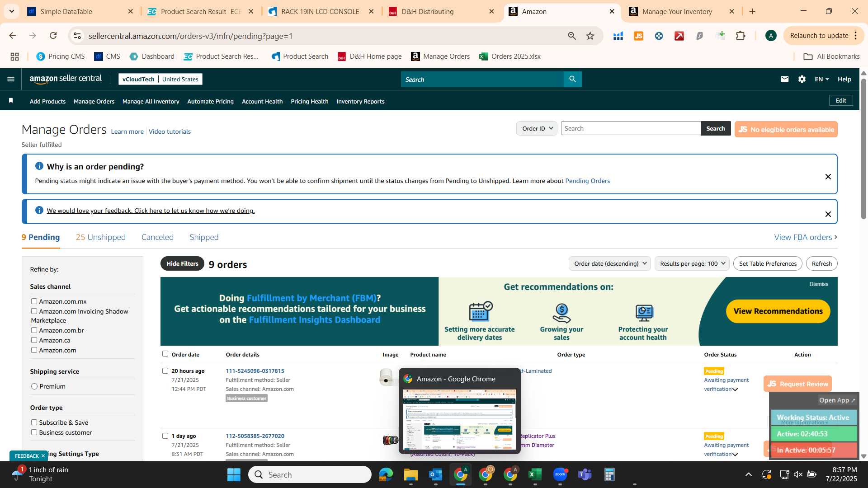The height and width of the screenshot is (488, 868).
Task: Show hidden system tray icons
Action: pos(748,474)
